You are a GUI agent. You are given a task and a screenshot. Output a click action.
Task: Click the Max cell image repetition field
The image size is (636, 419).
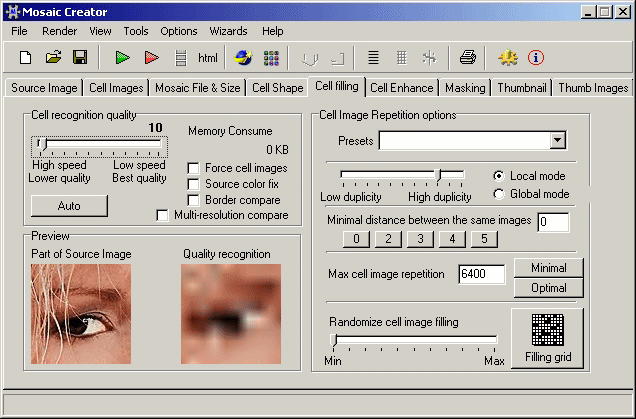[x=481, y=274]
